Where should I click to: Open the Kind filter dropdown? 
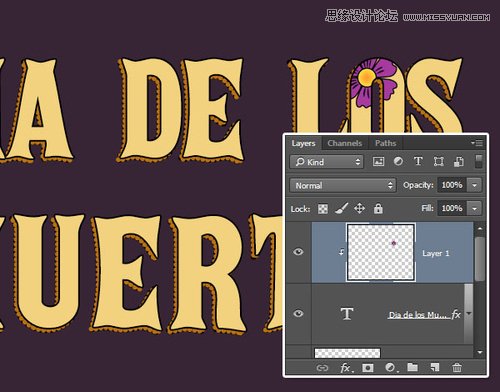[327, 162]
